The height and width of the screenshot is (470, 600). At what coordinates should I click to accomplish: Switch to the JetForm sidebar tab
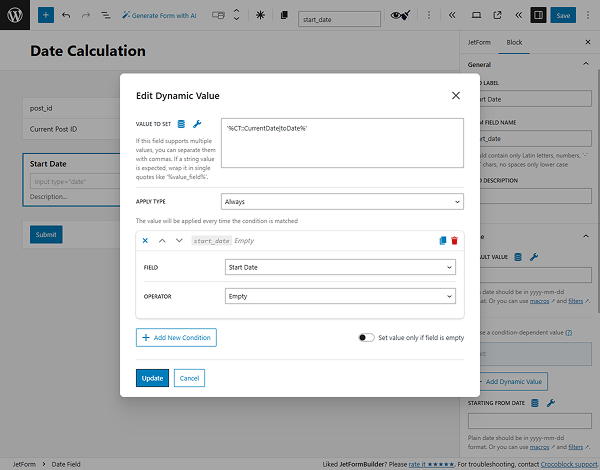(x=479, y=42)
